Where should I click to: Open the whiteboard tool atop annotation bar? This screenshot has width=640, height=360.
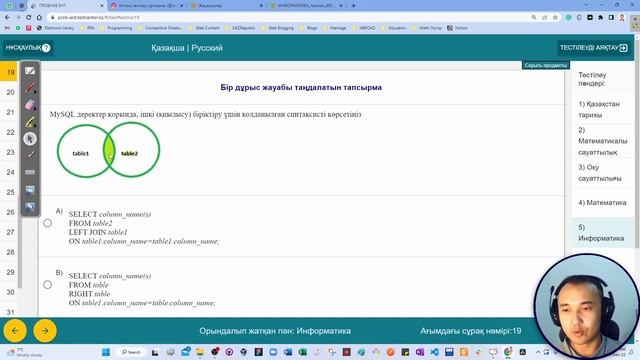coord(30,71)
